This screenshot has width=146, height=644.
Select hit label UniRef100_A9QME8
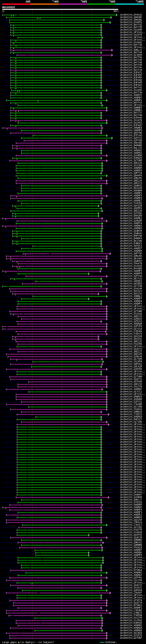click(131, 128)
